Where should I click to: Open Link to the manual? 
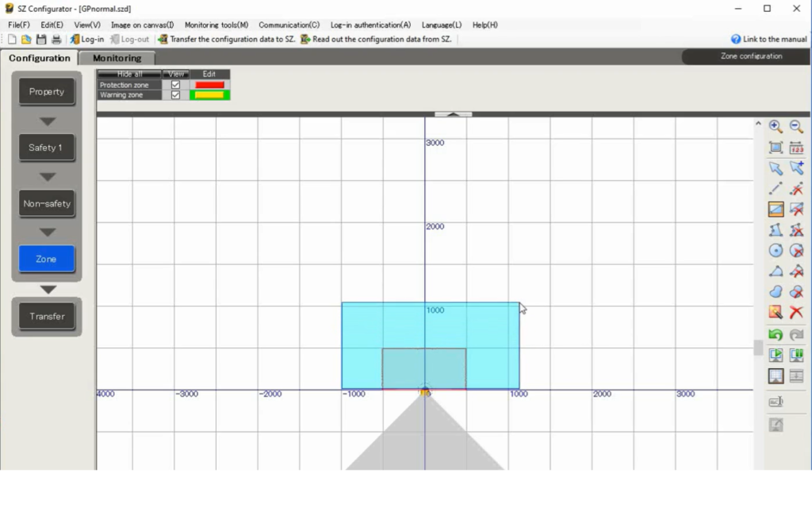pyautogui.click(x=768, y=39)
